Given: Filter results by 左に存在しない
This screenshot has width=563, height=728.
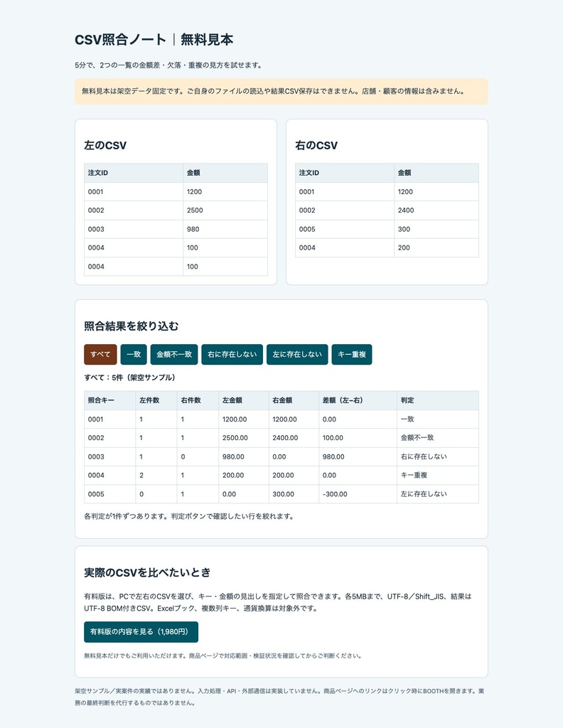Looking at the screenshot, I should (297, 354).
